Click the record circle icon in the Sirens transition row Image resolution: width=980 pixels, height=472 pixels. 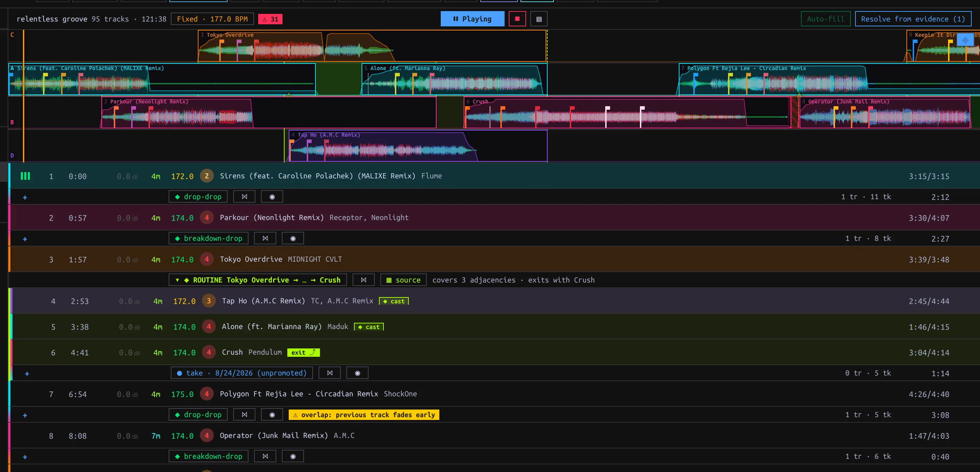pyautogui.click(x=272, y=197)
